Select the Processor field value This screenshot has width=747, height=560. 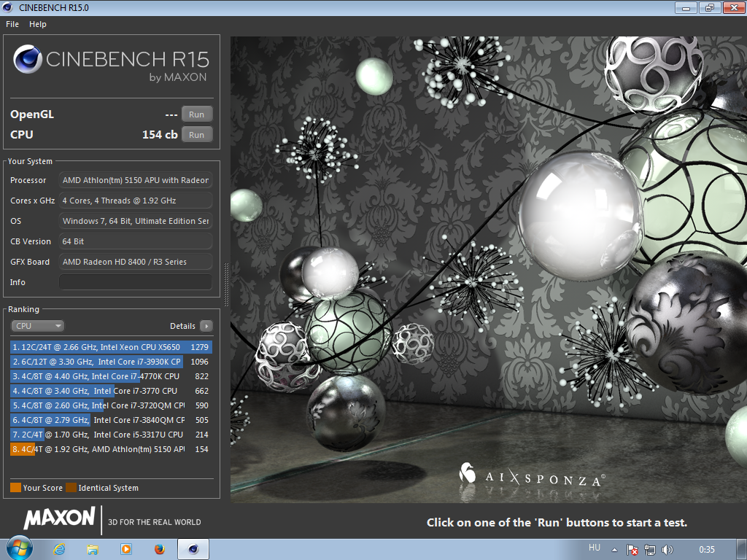tap(135, 180)
